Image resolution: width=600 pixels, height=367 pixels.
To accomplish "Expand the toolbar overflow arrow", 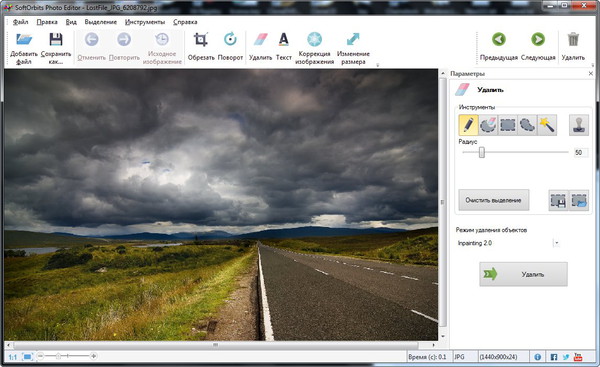I will coord(377,65).
